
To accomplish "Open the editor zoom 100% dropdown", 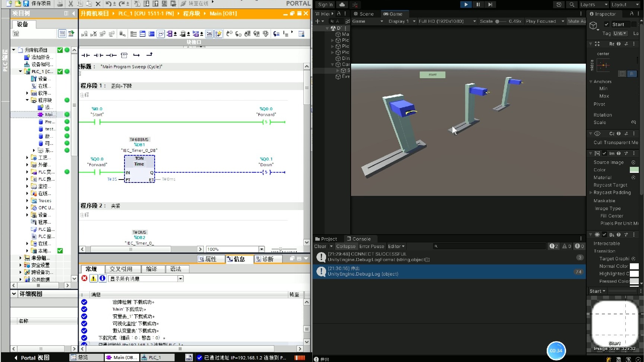I will [x=262, y=249].
